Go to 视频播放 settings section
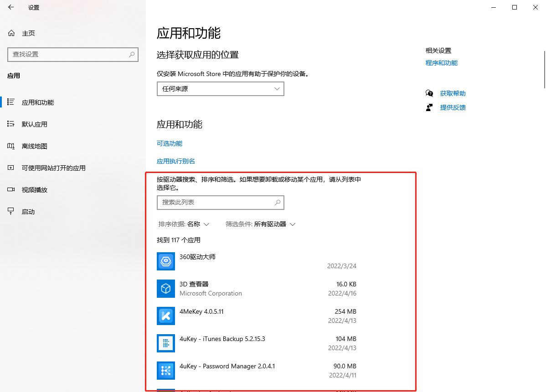This screenshot has height=392, width=546. tap(34, 190)
